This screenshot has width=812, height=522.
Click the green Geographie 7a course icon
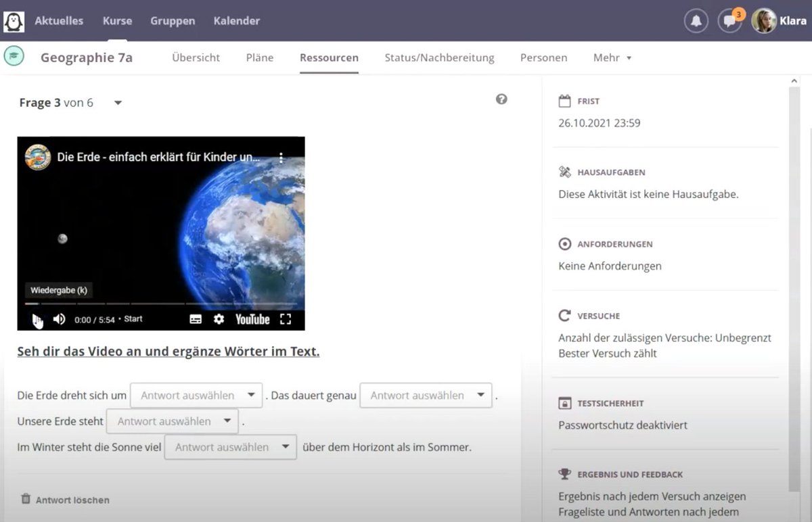[x=14, y=56]
